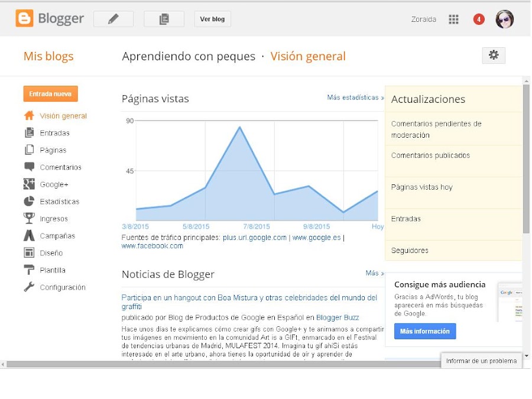This screenshot has width=532, height=399.
Task: Open the Google apps grid icon
Action: pyautogui.click(x=453, y=20)
